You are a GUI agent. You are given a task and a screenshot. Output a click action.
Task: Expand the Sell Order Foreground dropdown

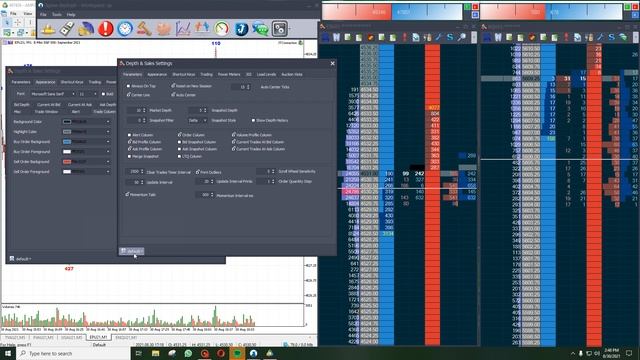click(108, 172)
